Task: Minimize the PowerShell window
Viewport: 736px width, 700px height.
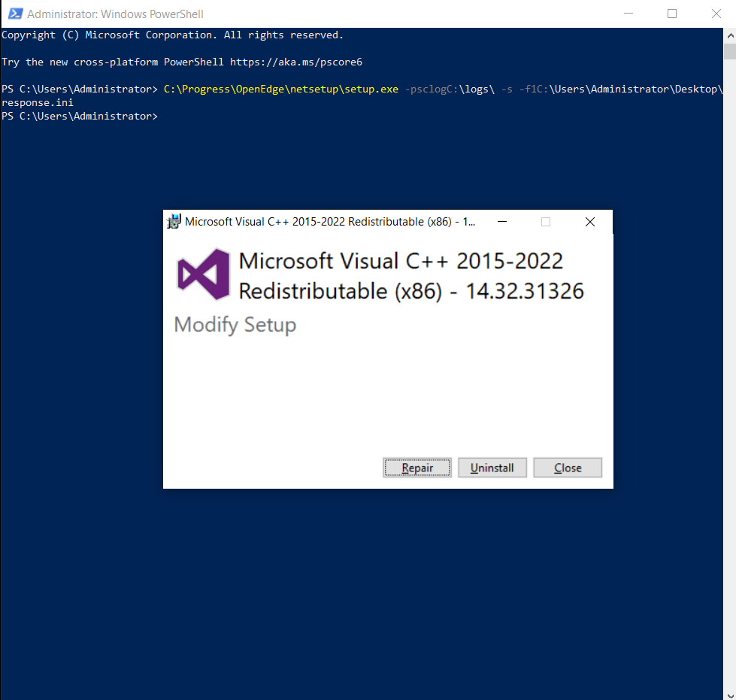Action: click(x=628, y=14)
